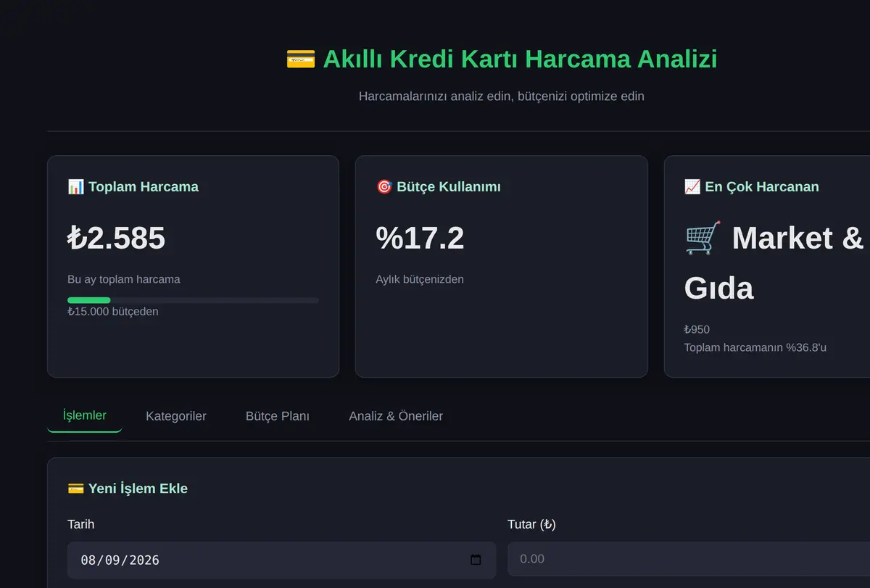Click the En Çok Harcanan card title
The width and height of the screenshot is (870, 588).
pyautogui.click(x=762, y=187)
